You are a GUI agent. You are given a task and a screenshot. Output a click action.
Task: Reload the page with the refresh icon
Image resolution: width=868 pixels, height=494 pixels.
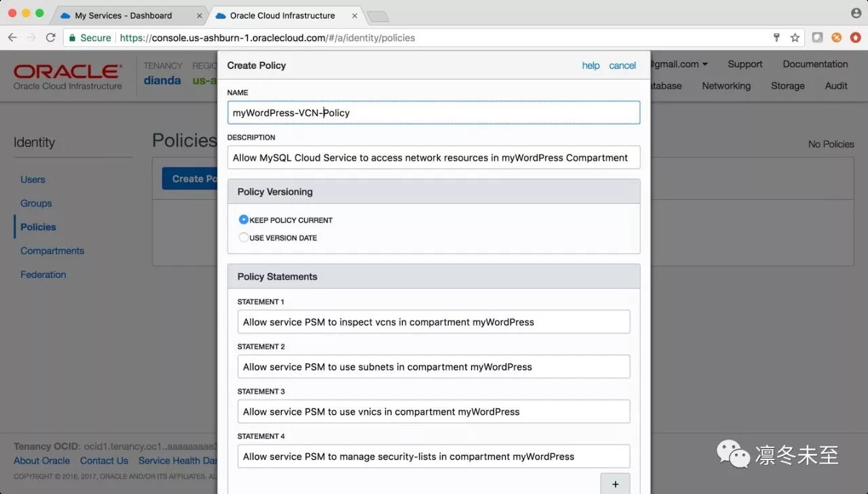[50, 38]
